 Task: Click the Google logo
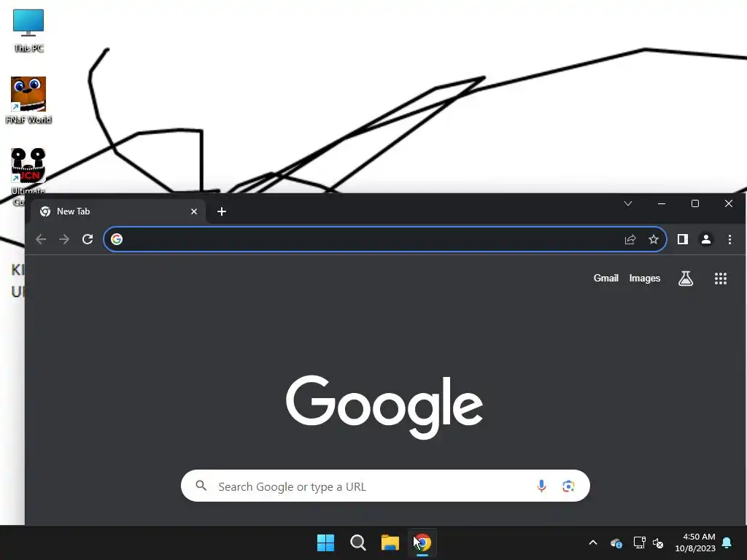[x=384, y=407]
